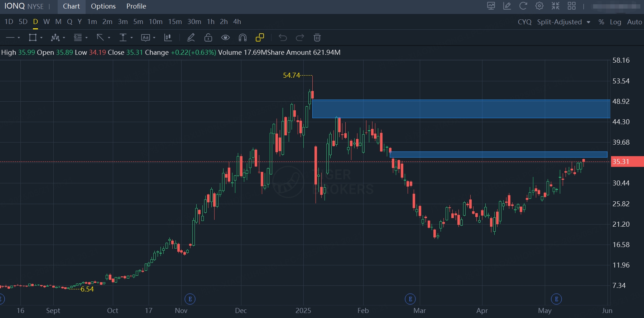
Task: Open chart settings gear icon
Action: pyautogui.click(x=539, y=6)
